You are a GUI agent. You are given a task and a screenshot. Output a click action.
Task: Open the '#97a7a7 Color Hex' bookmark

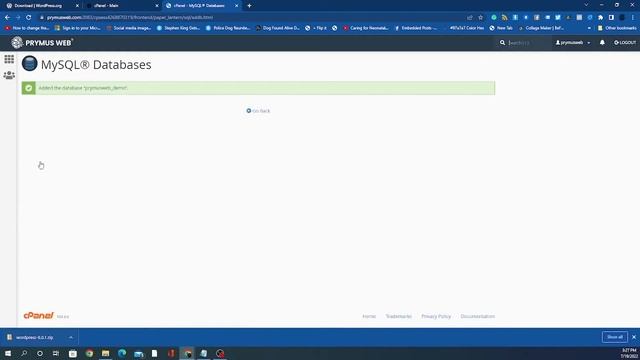[466, 28]
